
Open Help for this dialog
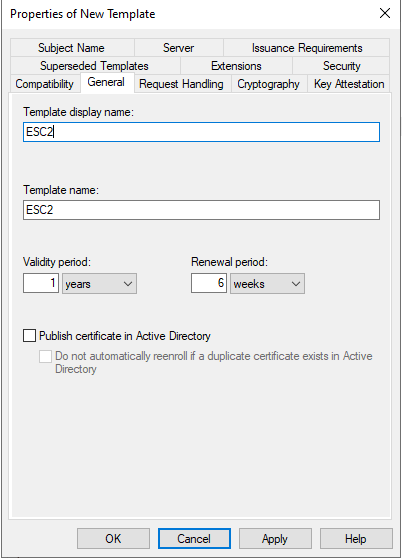pos(356,539)
